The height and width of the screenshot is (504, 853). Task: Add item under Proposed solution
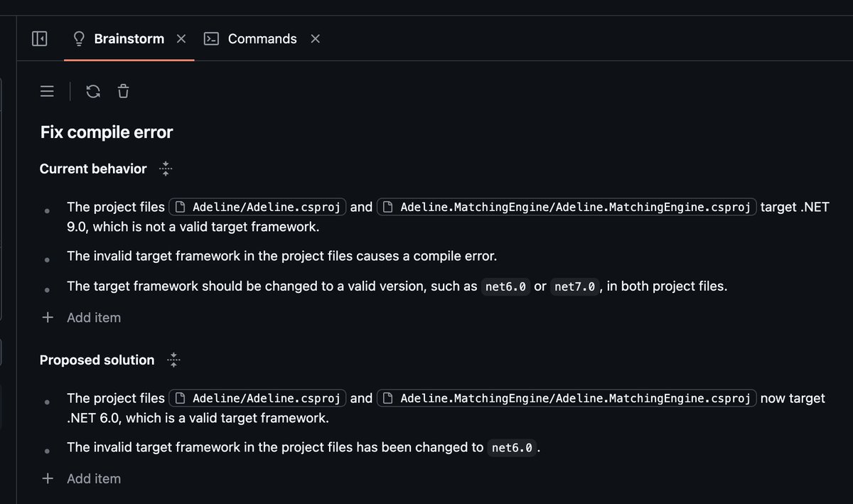click(80, 479)
